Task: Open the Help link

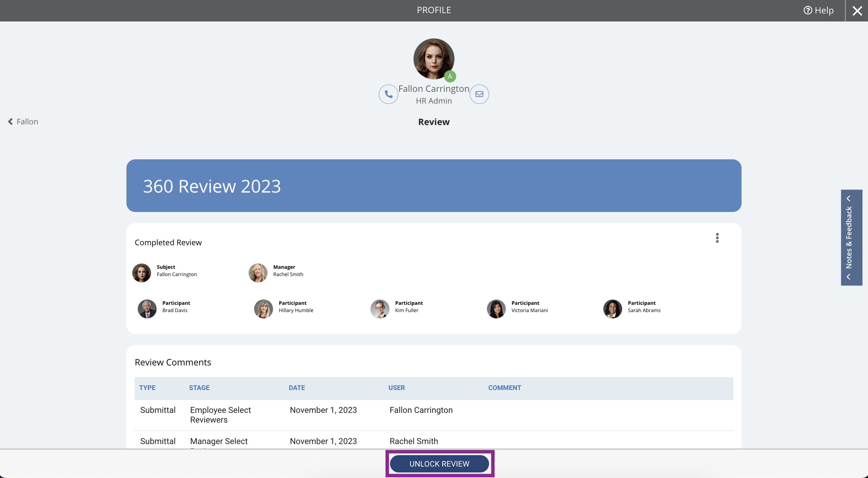Action: (819, 10)
